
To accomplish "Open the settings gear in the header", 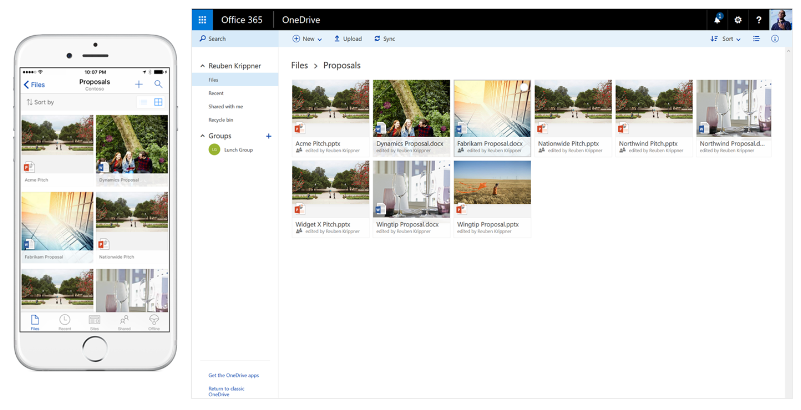I will [738, 20].
